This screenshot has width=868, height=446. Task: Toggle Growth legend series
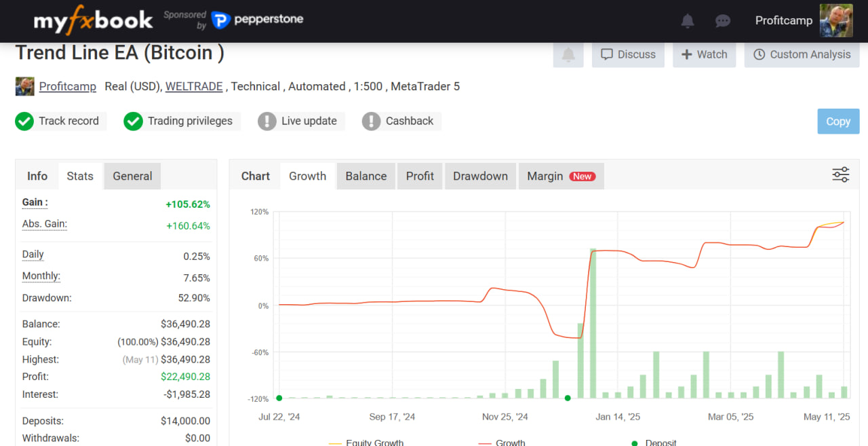tap(502, 443)
